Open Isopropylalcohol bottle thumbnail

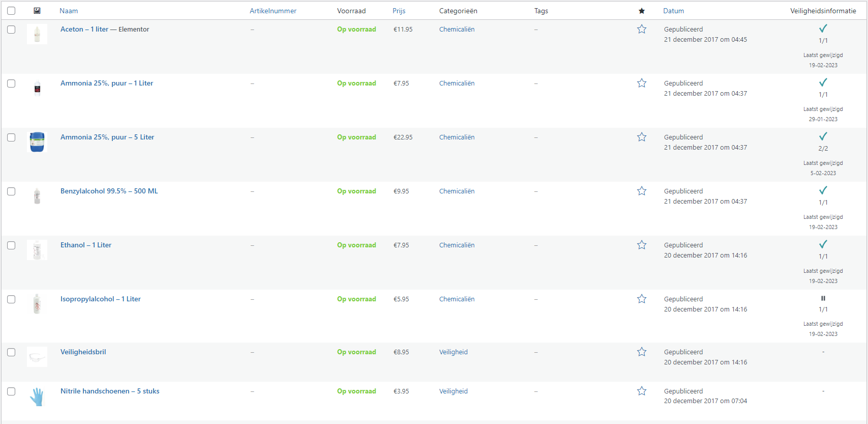coord(37,304)
